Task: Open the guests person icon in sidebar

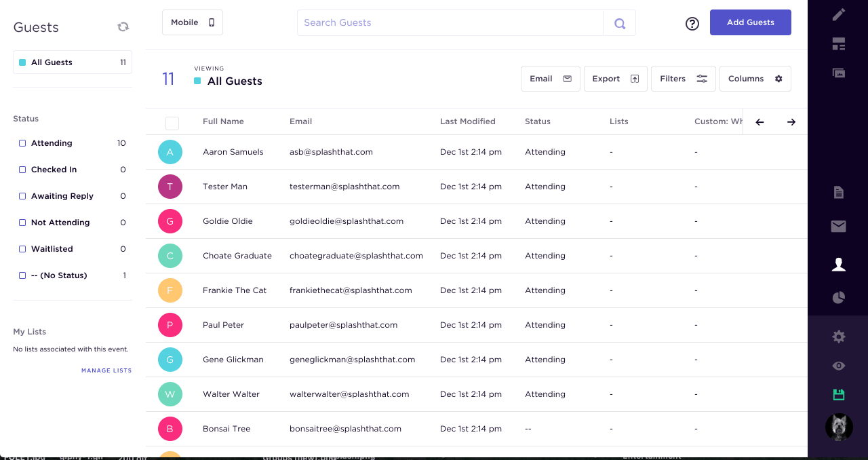Action: [839, 265]
